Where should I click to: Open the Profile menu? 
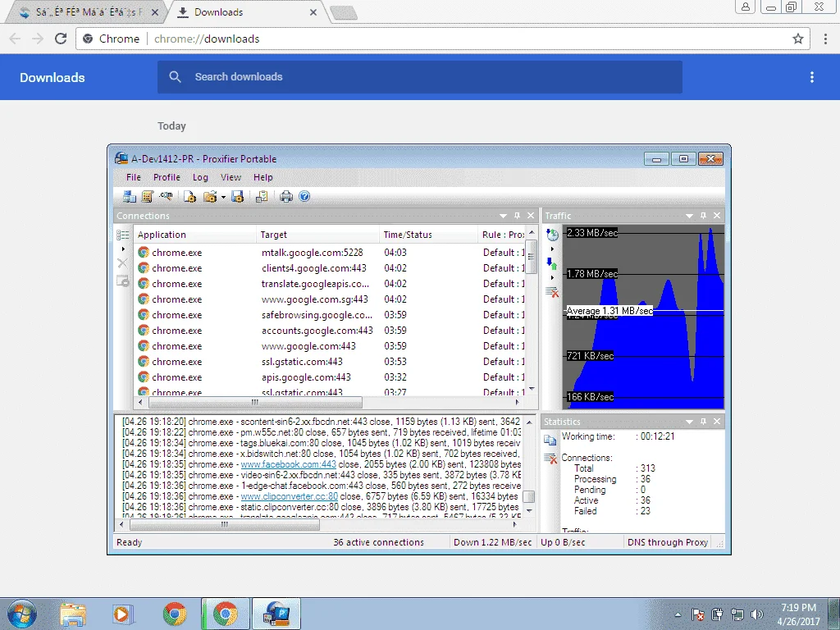pyautogui.click(x=167, y=177)
